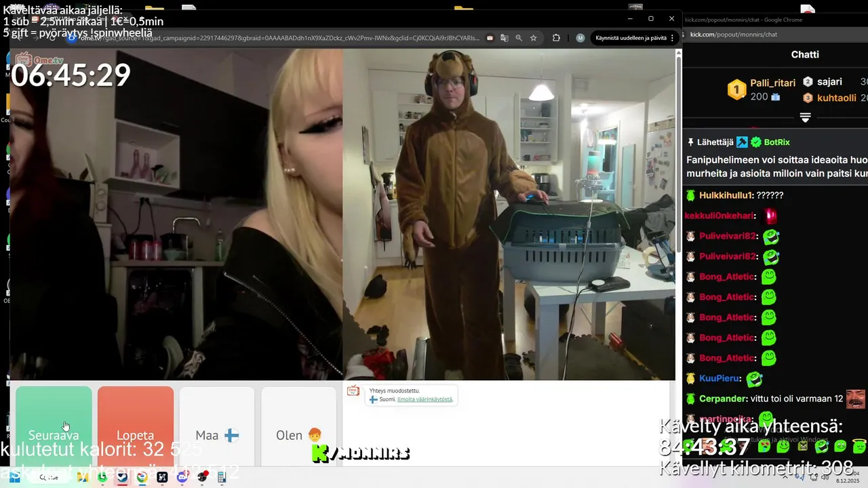Image resolution: width=868 pixels, height=488 pixels.
Task: Click the pin icon on pinned message
Action: point(691,142)
